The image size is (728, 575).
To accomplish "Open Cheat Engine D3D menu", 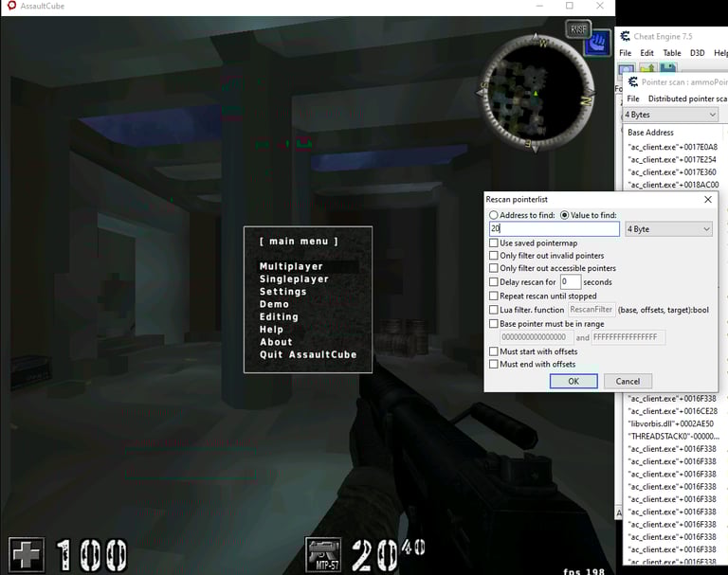I will [697, 53].
